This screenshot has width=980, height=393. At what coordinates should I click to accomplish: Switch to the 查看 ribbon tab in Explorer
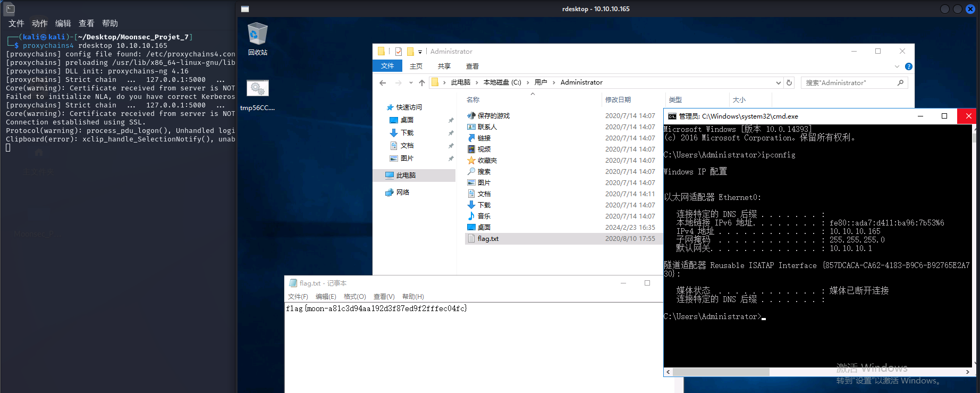(472, 66)
